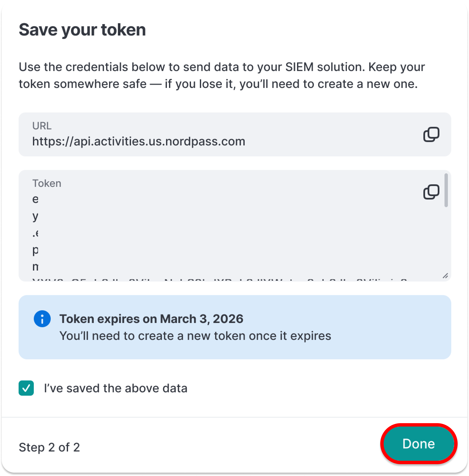Click the api.activities.us.nordpass.com URL text

point(139,141)
